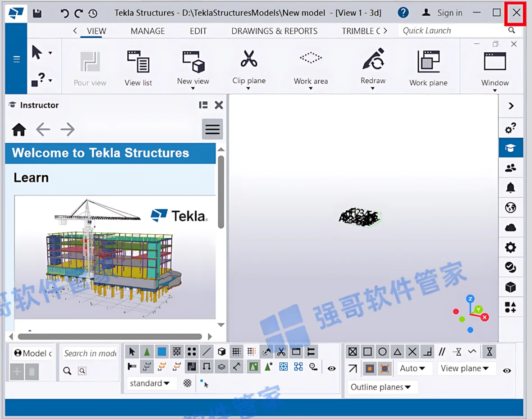
Task: Toggle the Select cuts scissors switch
Action: [x=281, y=352]
